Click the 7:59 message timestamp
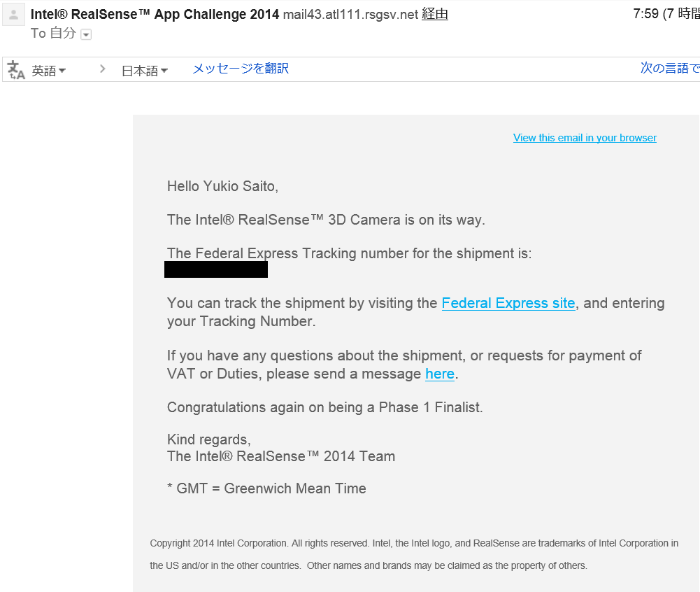Viewport: 700px width, 592px height. pos(645,15)
